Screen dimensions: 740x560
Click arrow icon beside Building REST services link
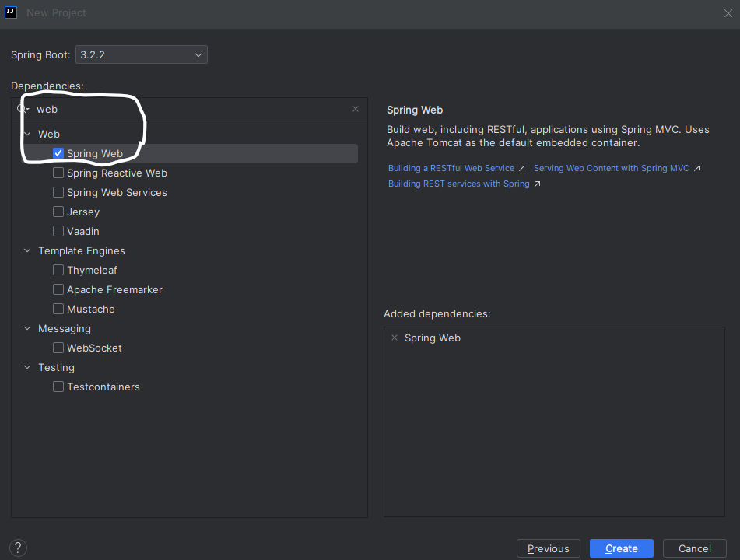click(537, 184)
